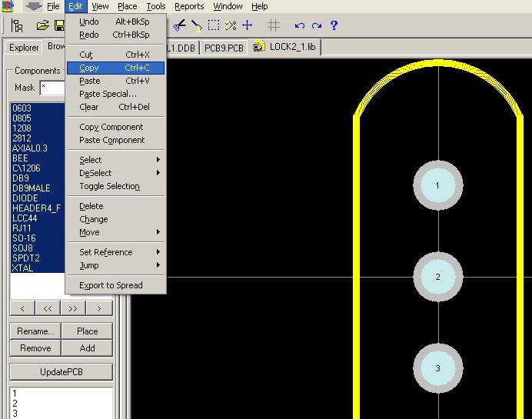The width and height of the screenshot is (532, 419).
Task: Click pad 2 on the PCB canvas
Action: point(437,277)
